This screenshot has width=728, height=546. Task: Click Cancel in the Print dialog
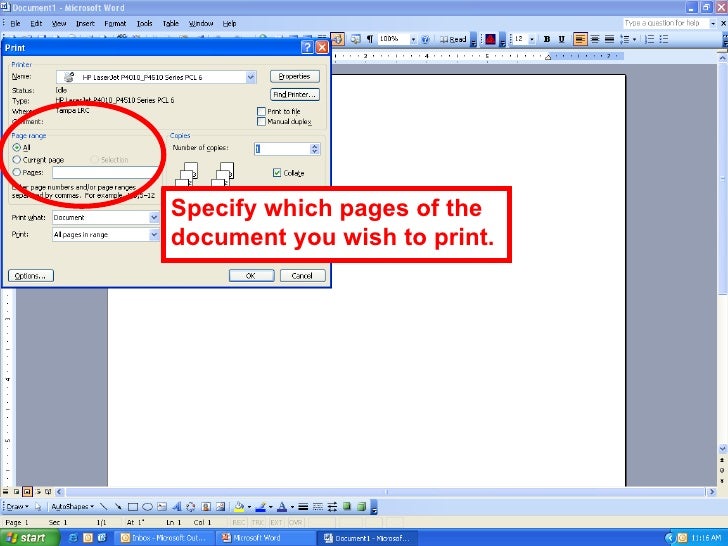[x=302, y=276]
